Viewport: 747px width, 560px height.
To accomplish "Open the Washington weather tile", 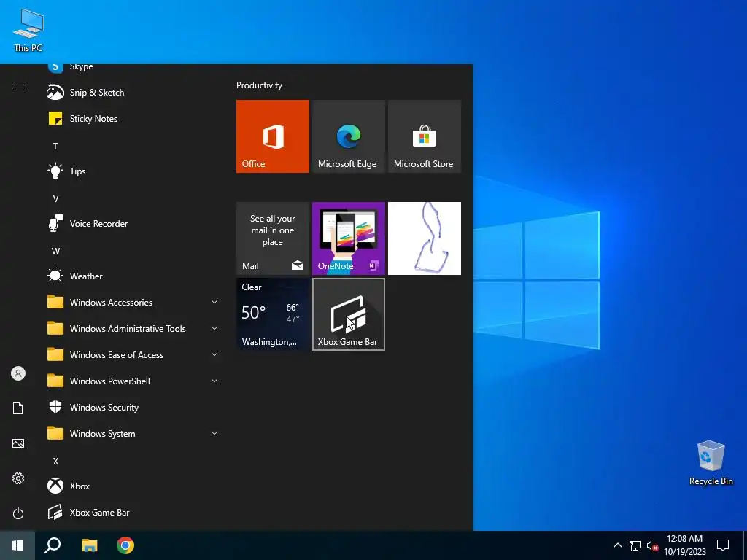I will click(x=273, y=314).
